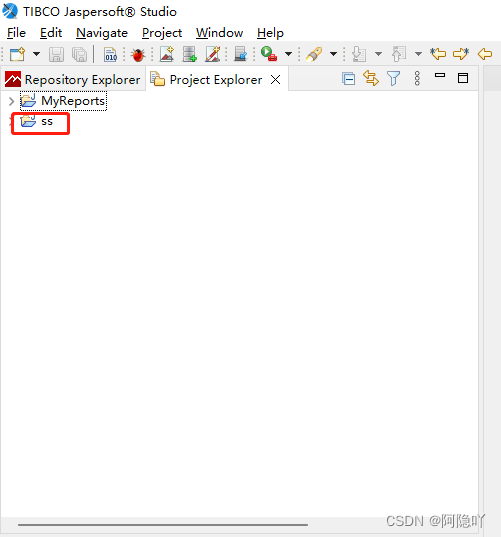Click the Last Edit Location arrow icon
The width and height of the screenshot is (501, 537).
(x=438, y=54)
